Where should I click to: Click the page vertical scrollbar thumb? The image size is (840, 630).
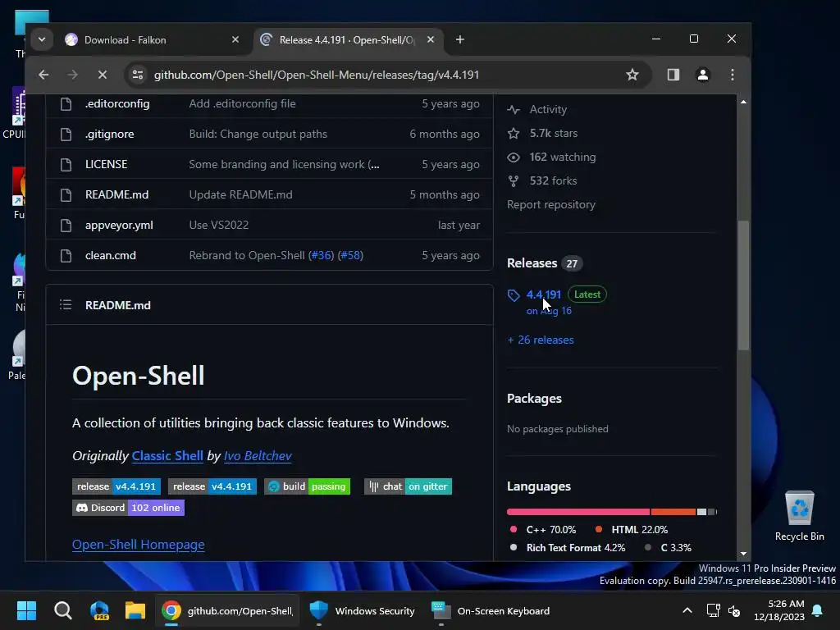pyautogui.click(x=743, y=285)
